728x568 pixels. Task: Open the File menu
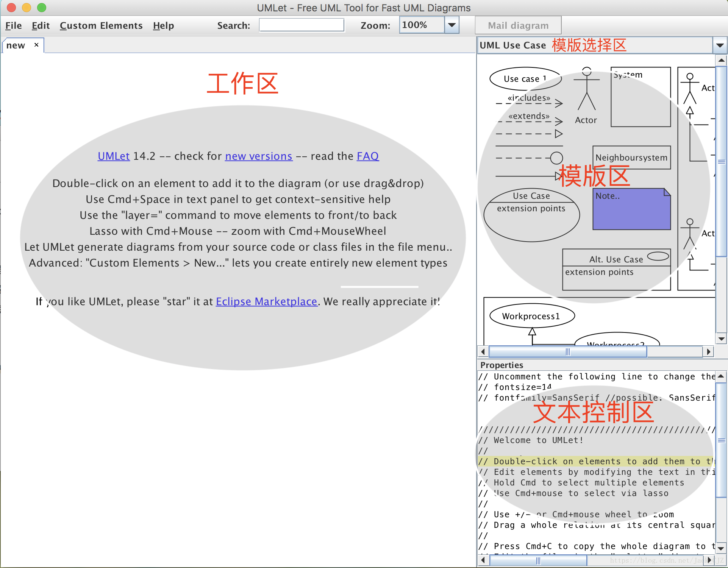coord(13,25)
